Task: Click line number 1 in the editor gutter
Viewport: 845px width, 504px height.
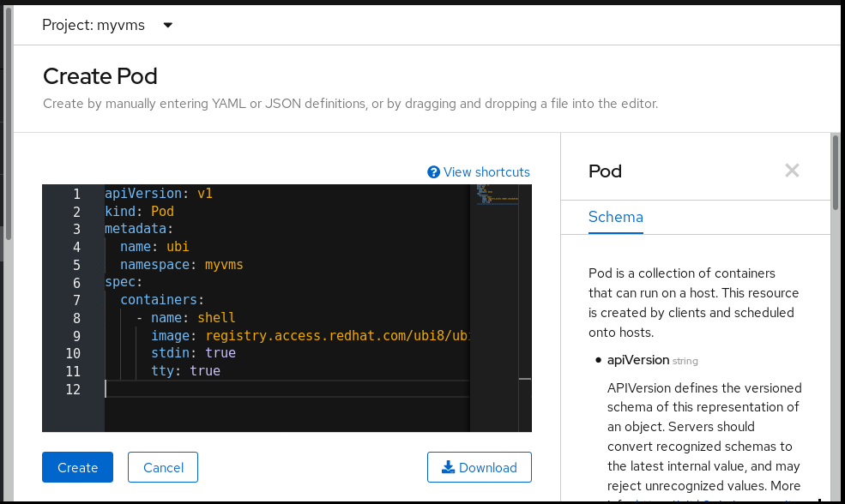Action: click(76, 194)
